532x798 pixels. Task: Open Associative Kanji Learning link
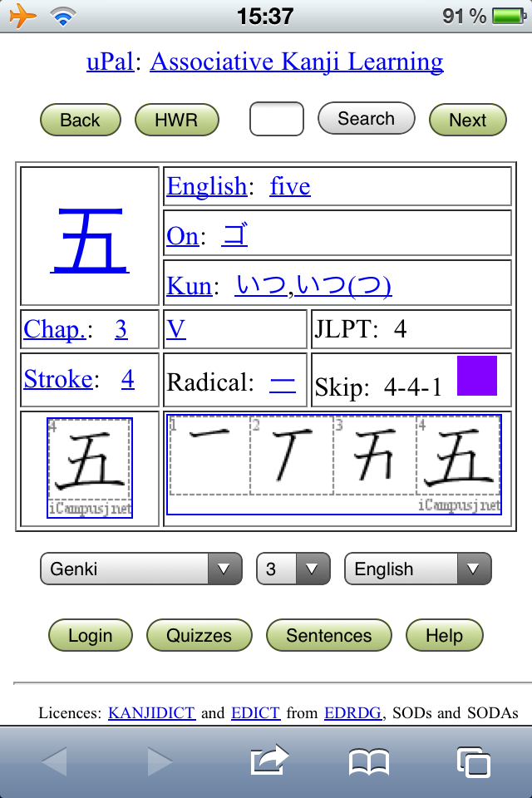pyautogui.click(x=297, y=62)
